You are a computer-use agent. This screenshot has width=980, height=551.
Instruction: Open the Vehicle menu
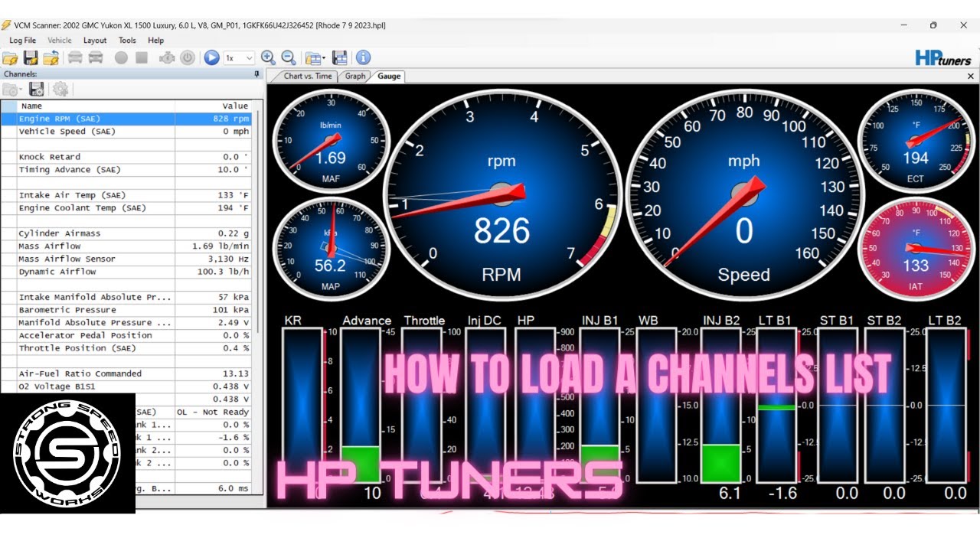(x=60, y=41)
